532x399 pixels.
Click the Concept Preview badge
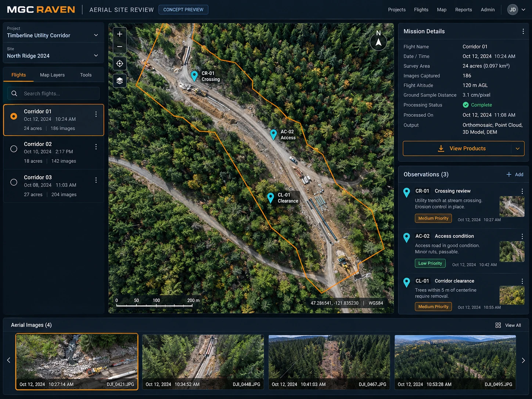tap(183, 10)
